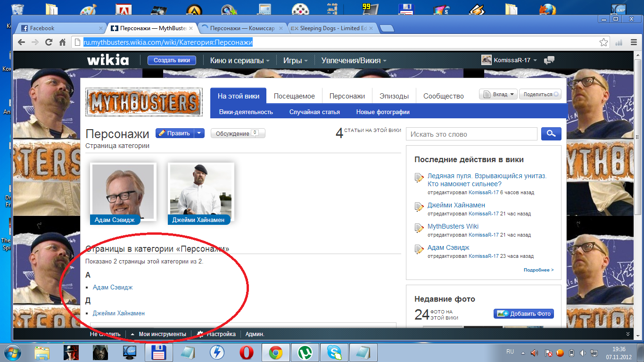
Task: Collapse the bottom toolbar with double chevron
Action: 627,334
